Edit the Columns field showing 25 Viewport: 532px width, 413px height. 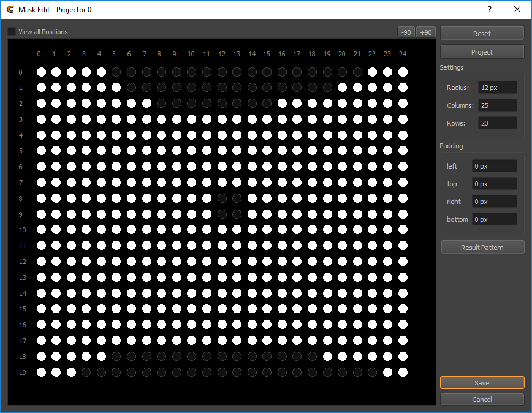(x=498, y=105)
